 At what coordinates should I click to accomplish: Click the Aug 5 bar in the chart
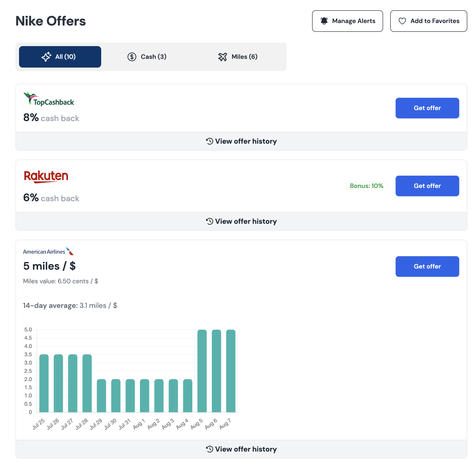click(x=202, y=371)
